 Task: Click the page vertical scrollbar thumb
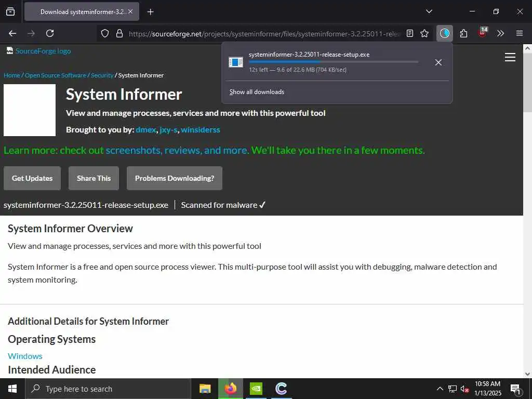(x=527, y=82)
